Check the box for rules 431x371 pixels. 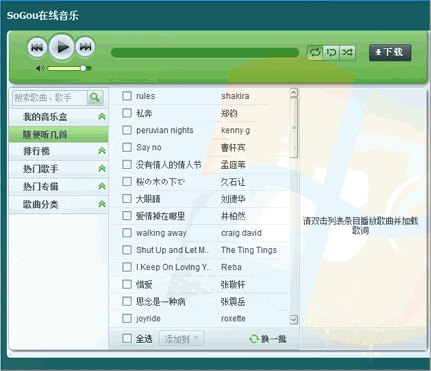click(127, 96)
